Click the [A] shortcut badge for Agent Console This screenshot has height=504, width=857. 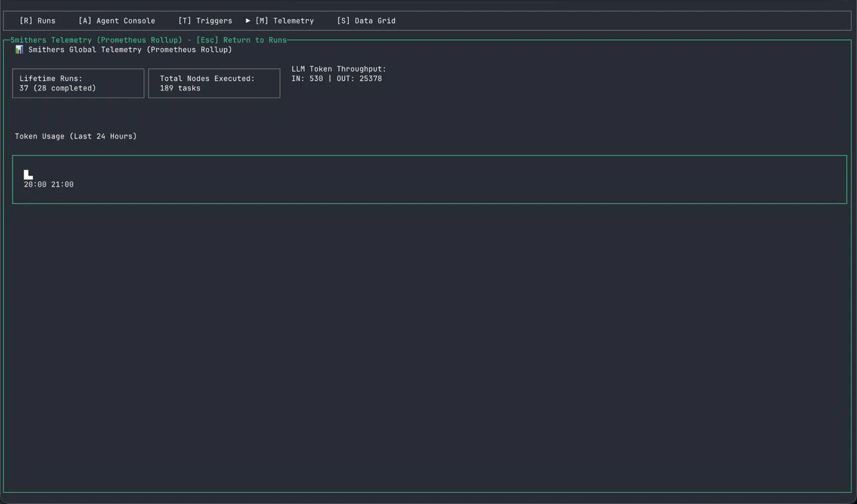coord(84,21)
